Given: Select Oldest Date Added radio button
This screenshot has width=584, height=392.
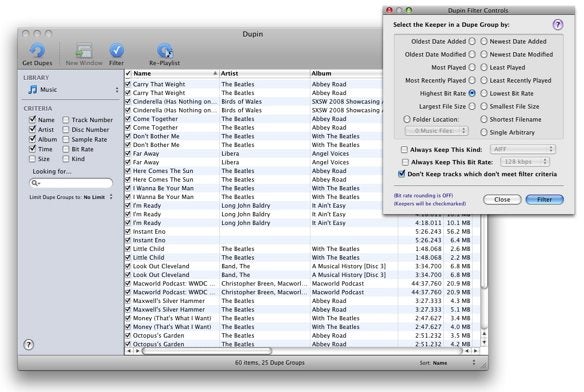Looking at the screenshot, I should click(472, 41).
